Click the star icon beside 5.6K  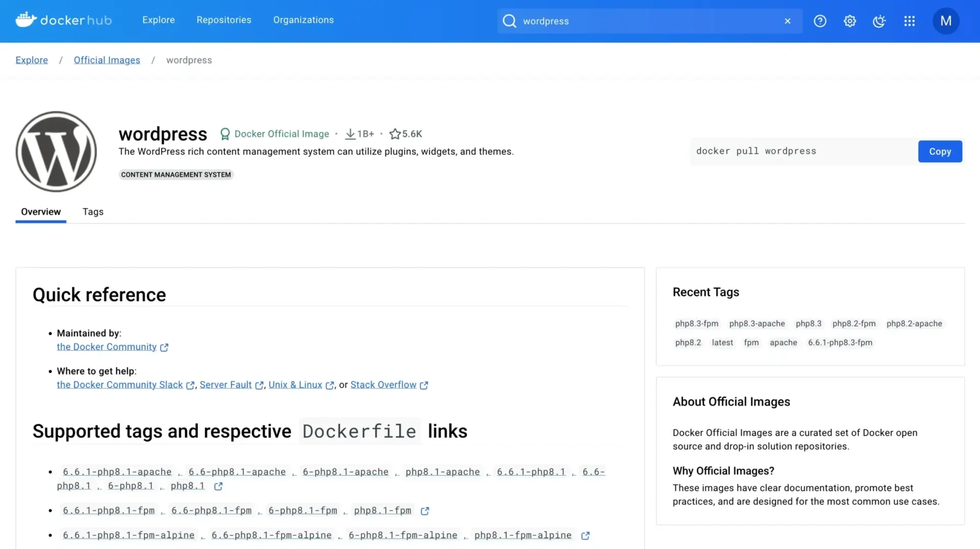395,134
